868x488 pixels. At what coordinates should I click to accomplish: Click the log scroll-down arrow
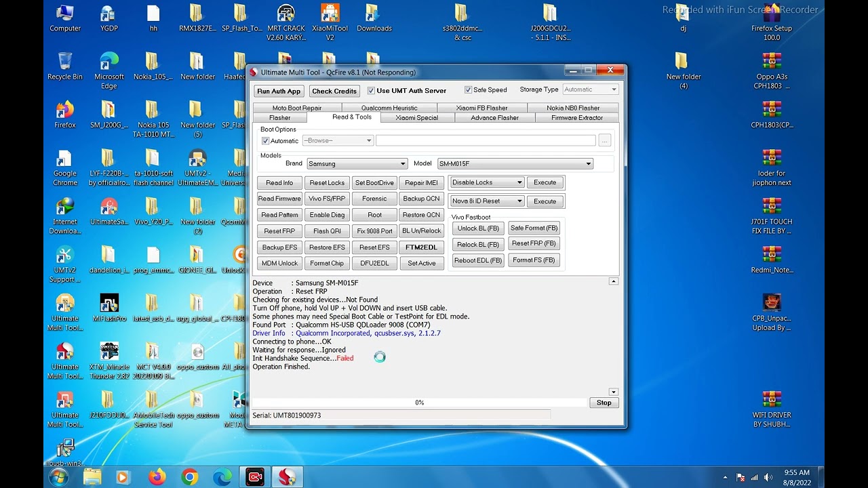point(613,392)
